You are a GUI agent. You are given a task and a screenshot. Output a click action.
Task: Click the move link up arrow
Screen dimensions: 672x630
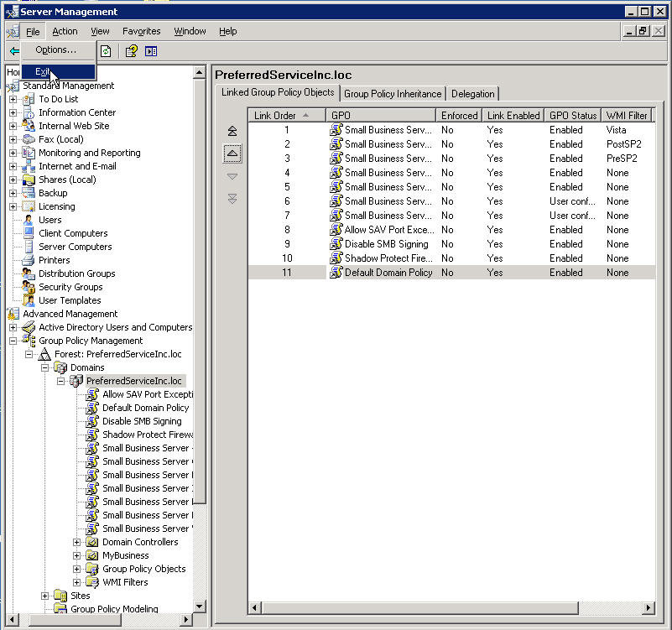click(x=232, y=153)
